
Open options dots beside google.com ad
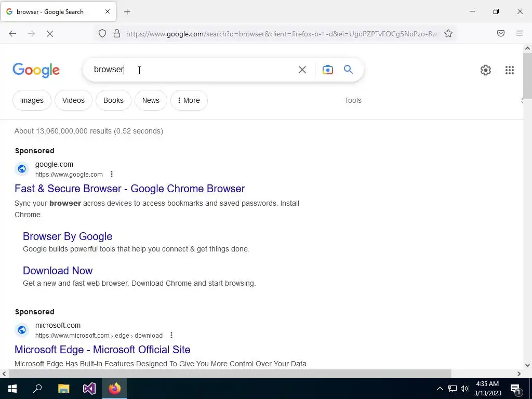point(112,174)
